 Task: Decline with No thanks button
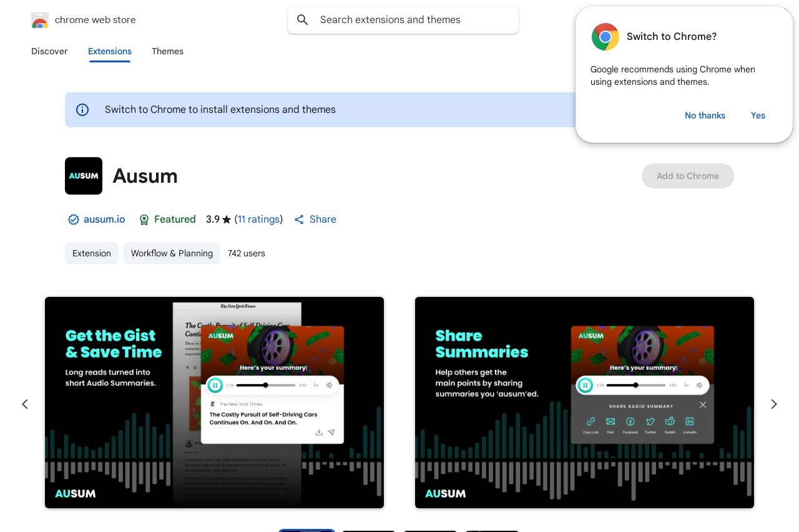pos(705,115)
